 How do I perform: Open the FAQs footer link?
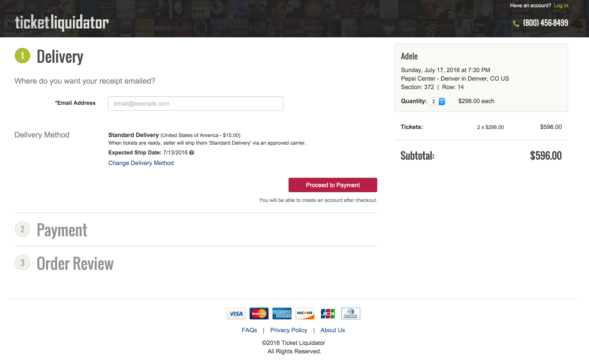[x=249, y=330]
